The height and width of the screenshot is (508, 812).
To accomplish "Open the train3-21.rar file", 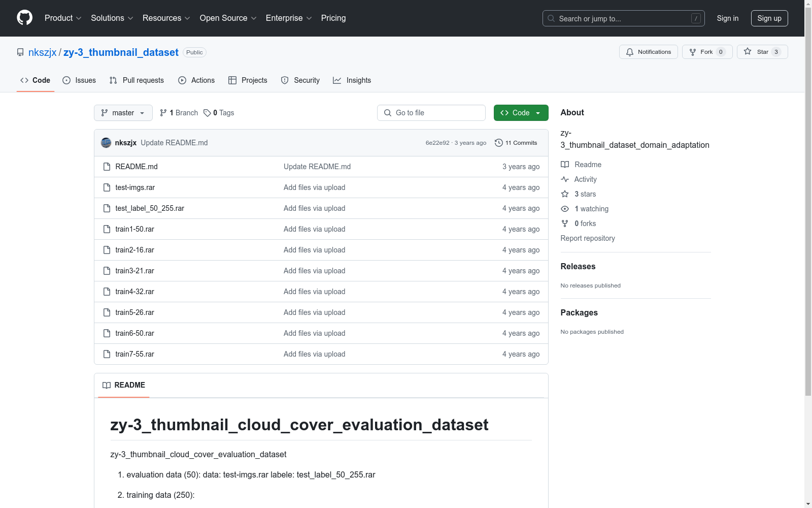I will [x=134, y=271].
